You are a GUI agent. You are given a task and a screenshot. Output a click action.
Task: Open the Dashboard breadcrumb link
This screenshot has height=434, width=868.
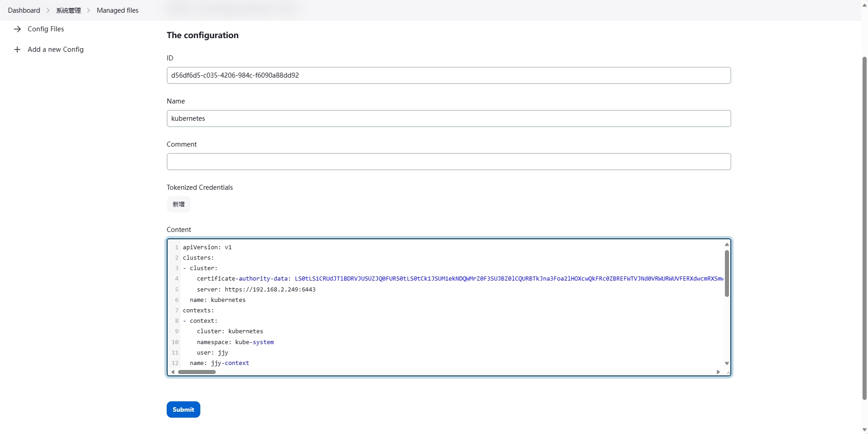(24, 10)
